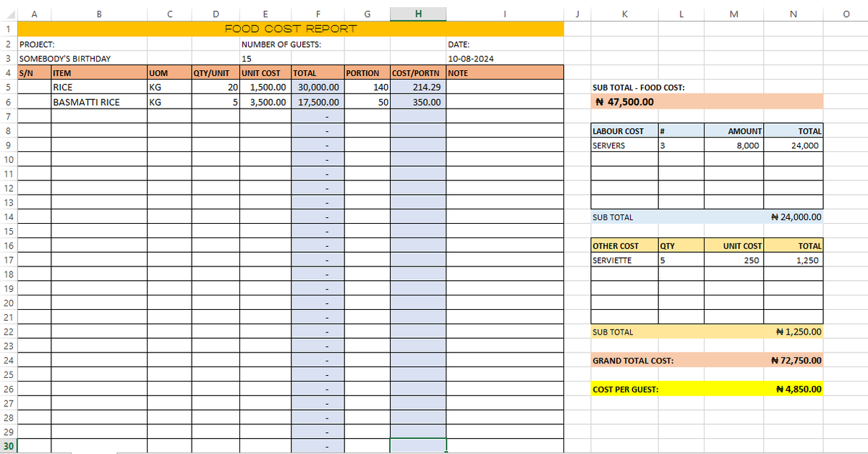Select column A header

click(x=34, y=14)
